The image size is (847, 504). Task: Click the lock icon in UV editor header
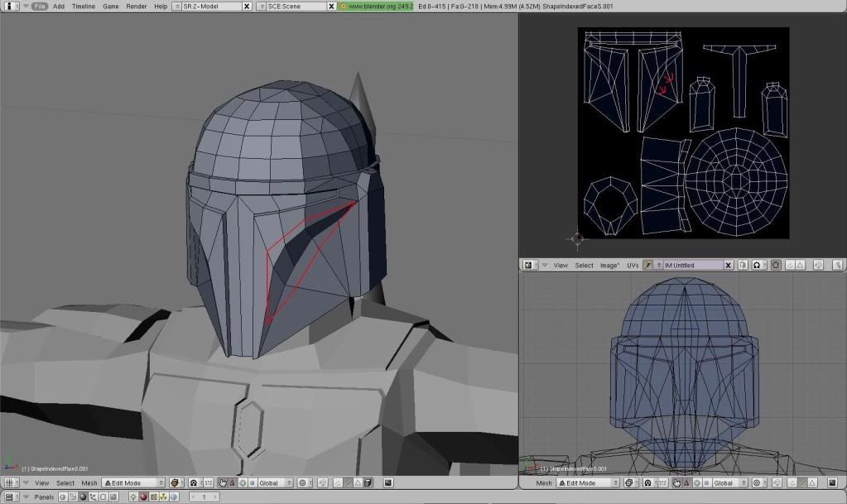point(837,265)
